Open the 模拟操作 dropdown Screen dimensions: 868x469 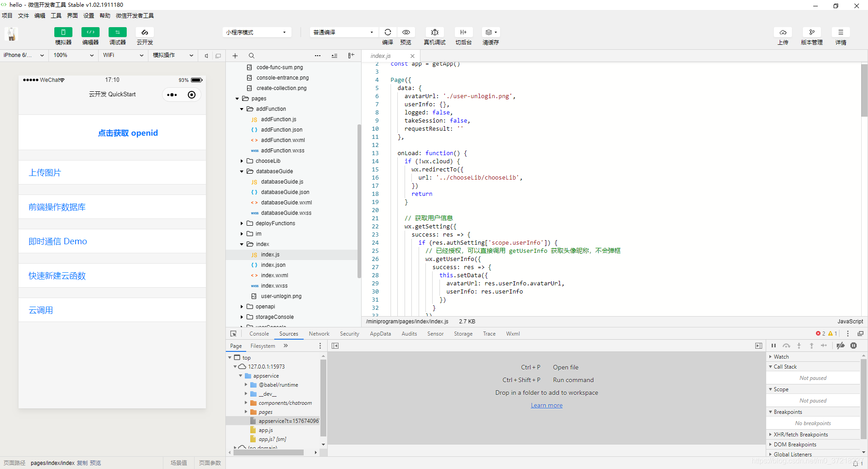pyautogui.click(x=173, y=55)
